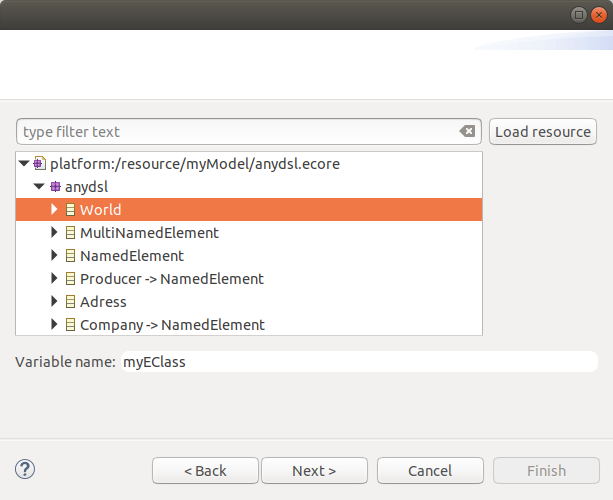
Task: Clear the filter text with the X icon
Action: coord(467,132)
